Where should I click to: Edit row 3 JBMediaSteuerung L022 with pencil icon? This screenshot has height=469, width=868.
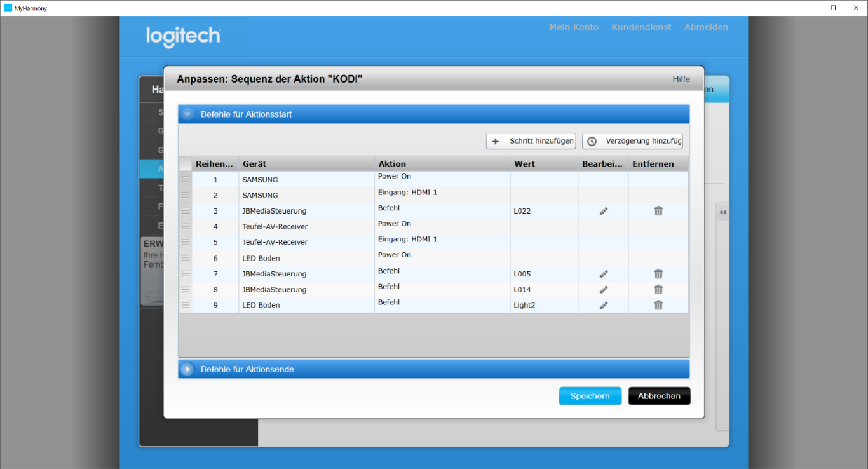click(604, 211)
